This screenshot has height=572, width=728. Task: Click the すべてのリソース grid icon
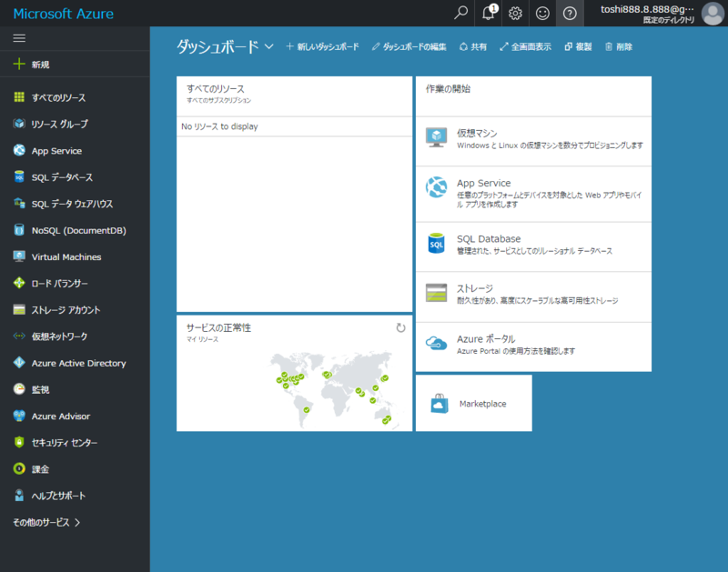(x=19, y=97)
